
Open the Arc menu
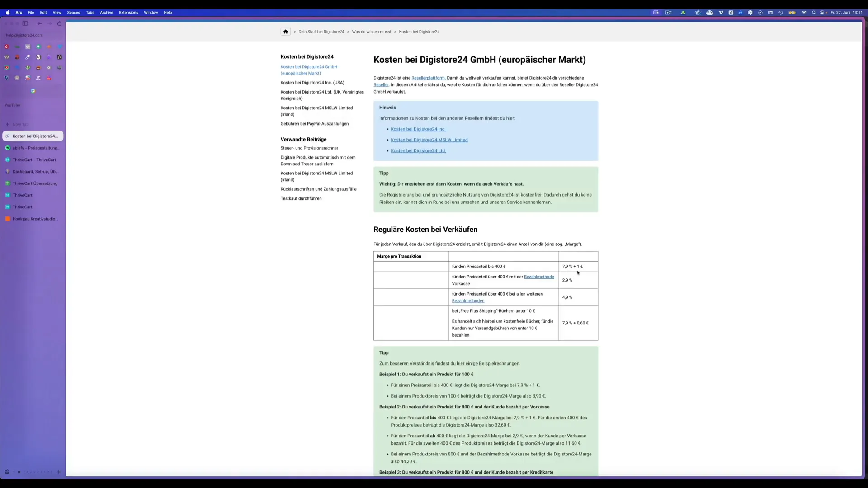[19, 13]
